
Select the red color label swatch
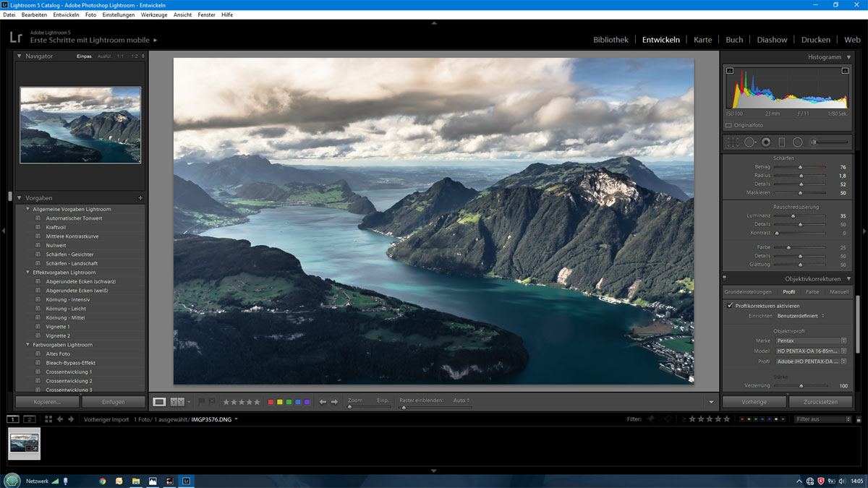pos(271,402)
